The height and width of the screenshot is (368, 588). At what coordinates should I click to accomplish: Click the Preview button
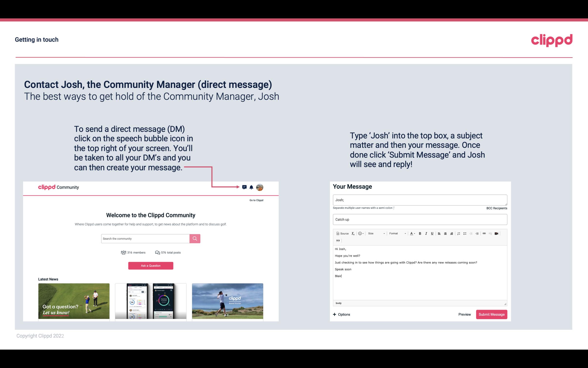coord(464,314)
